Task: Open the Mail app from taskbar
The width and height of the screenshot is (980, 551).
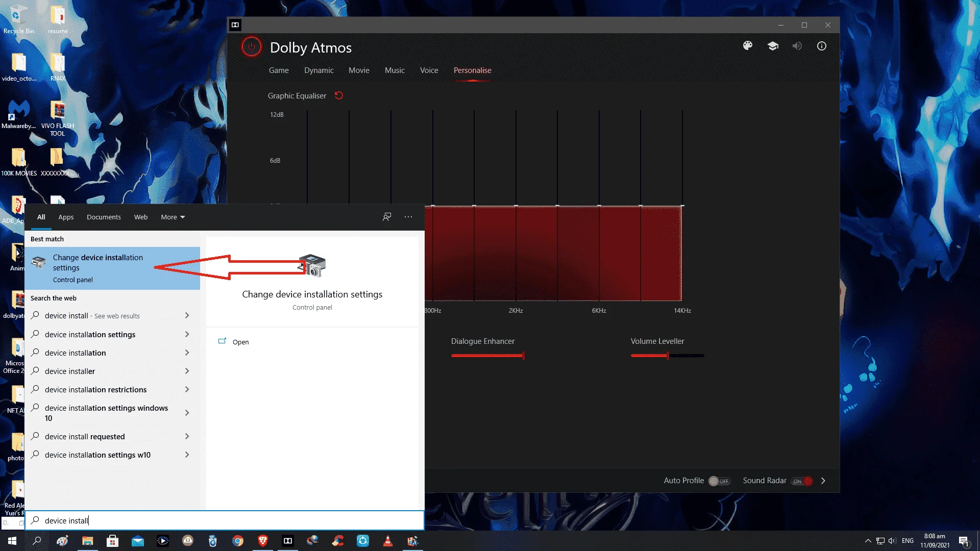Action: point(138,541)
